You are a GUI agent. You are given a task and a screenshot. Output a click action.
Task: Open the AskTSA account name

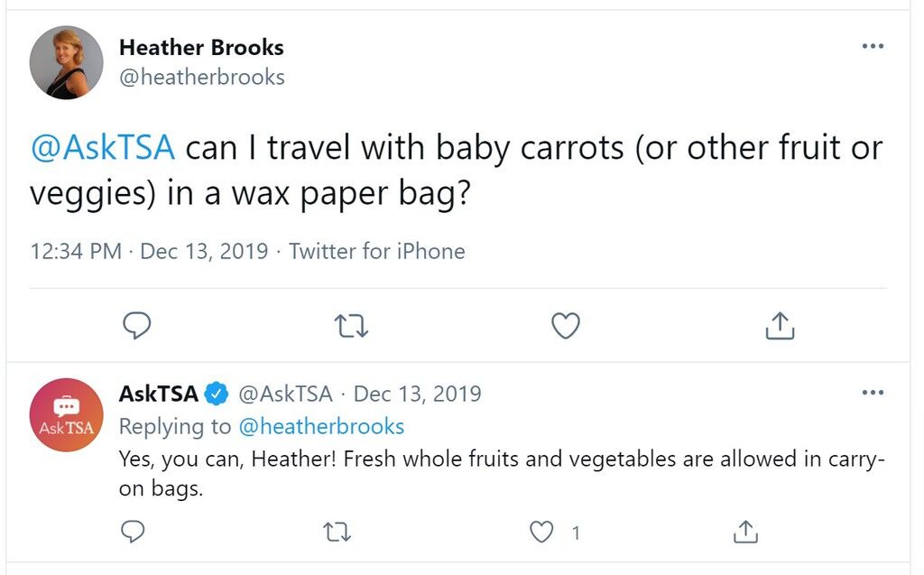click(159, 394)
